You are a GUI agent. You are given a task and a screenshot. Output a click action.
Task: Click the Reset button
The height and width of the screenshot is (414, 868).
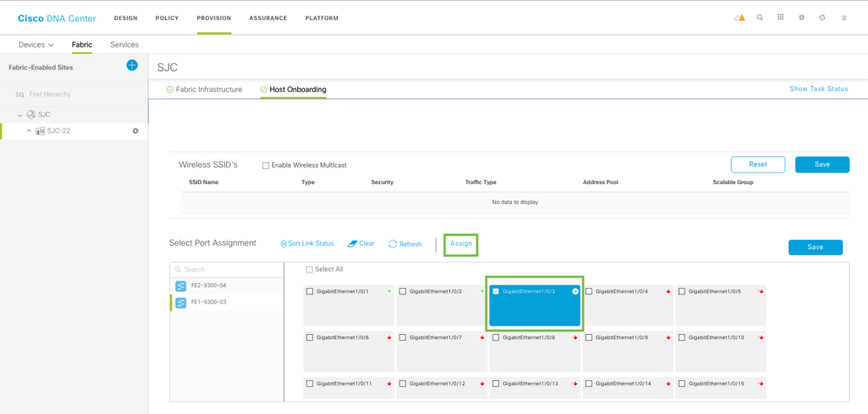click(758, 165)
